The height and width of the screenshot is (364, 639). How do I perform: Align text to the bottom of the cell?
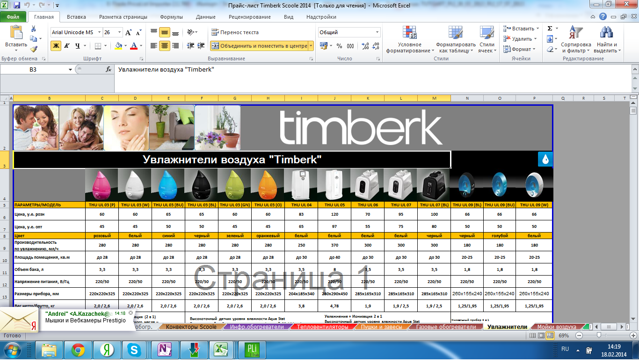pos(175,33)
